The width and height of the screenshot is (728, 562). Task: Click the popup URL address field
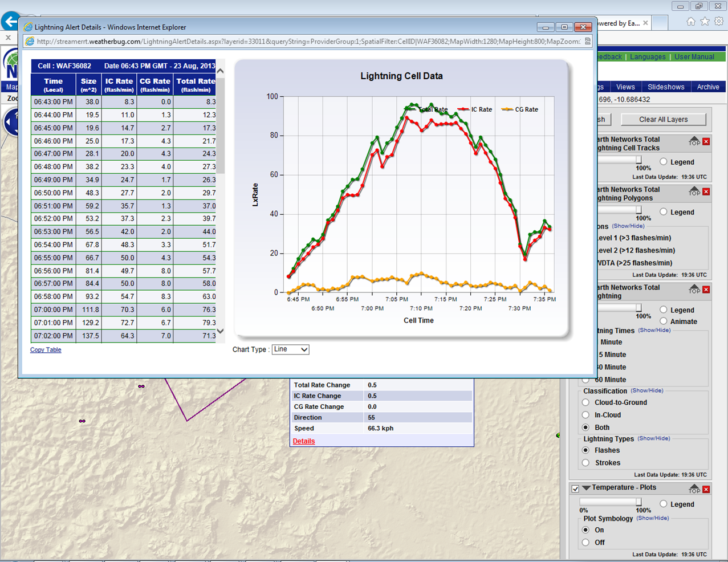click(308, 42)
